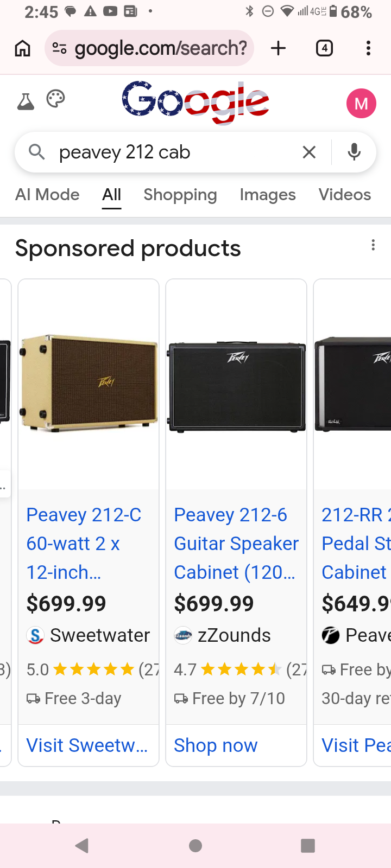Open the tan Peavey 212-C cabinet image

pyautogui.click(x=89, y=383)
